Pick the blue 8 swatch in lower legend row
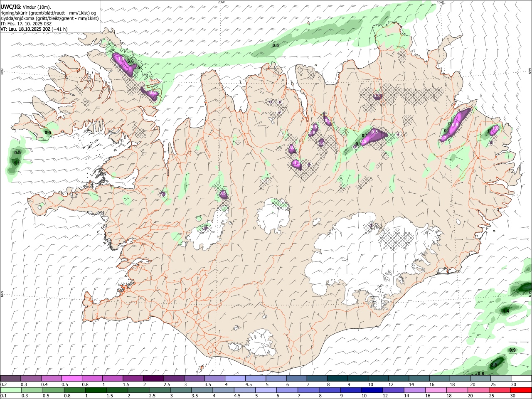This screenshot has height=399, width=532. 330,390
